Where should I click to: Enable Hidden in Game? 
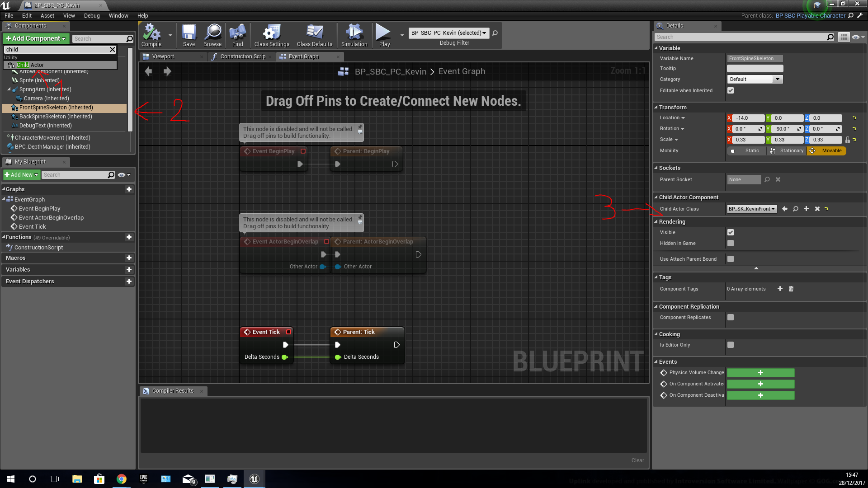(x=731, y=243)
